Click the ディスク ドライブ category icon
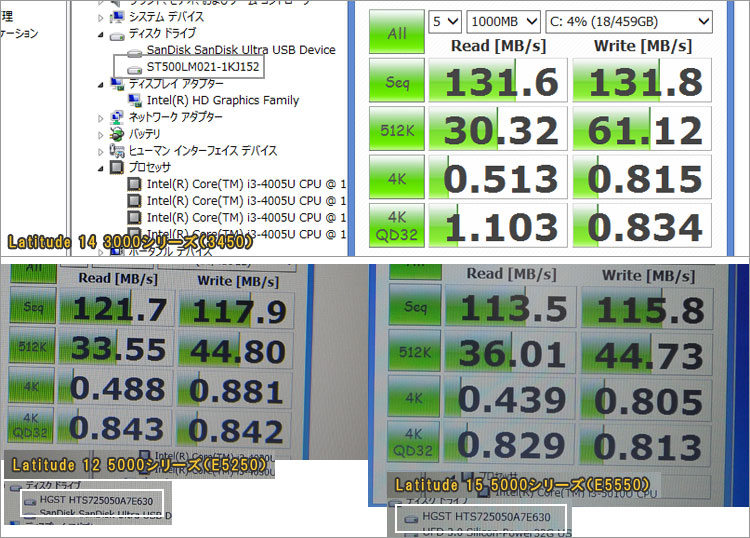Viewport: 750px width, 538px height. [117, 34]
